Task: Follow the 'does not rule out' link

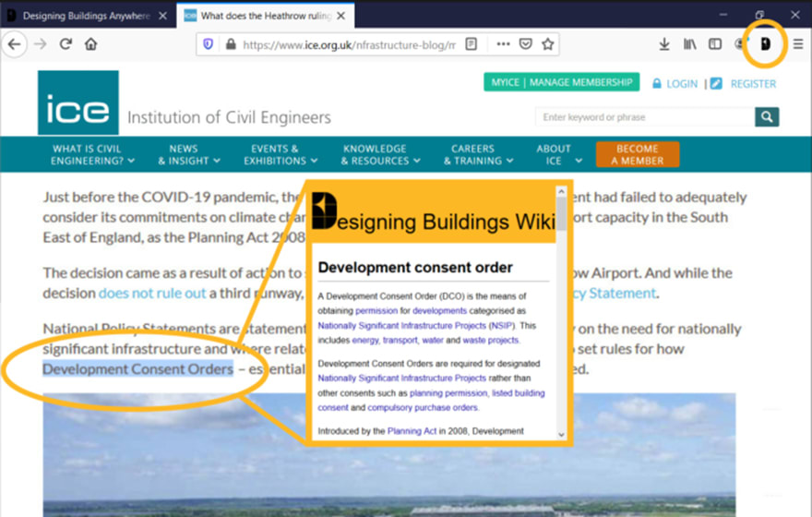Action: 152,294
